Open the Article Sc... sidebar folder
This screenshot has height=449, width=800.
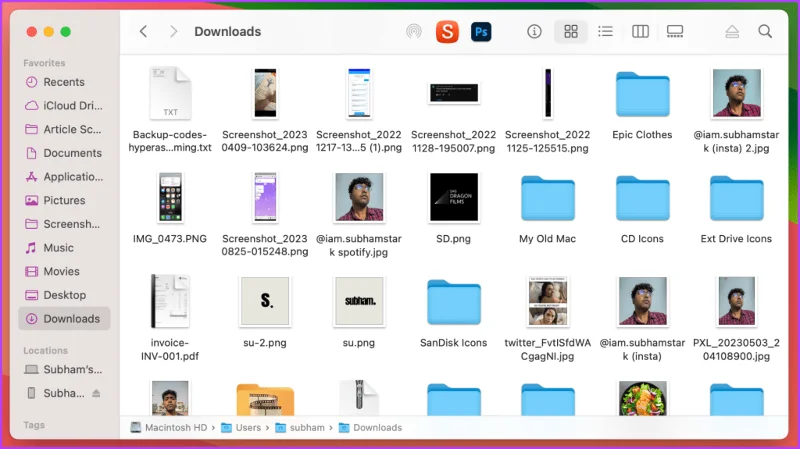(64, 129)
